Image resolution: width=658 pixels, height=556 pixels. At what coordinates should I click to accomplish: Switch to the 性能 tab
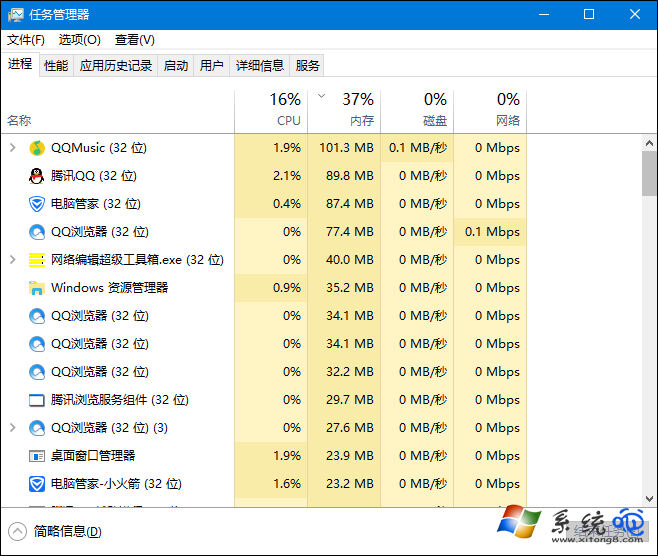point(56,66)
